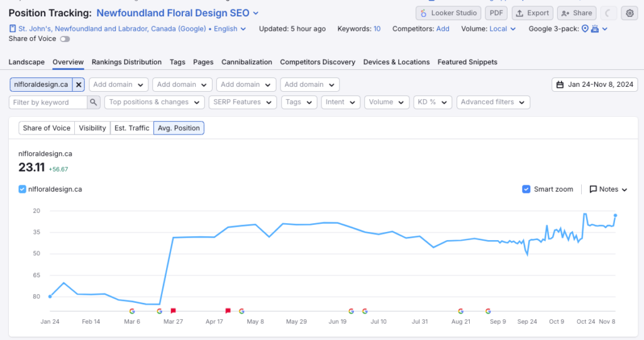Open the Competitors Discovery tab

pyautogui.click(x=318, y=62)
